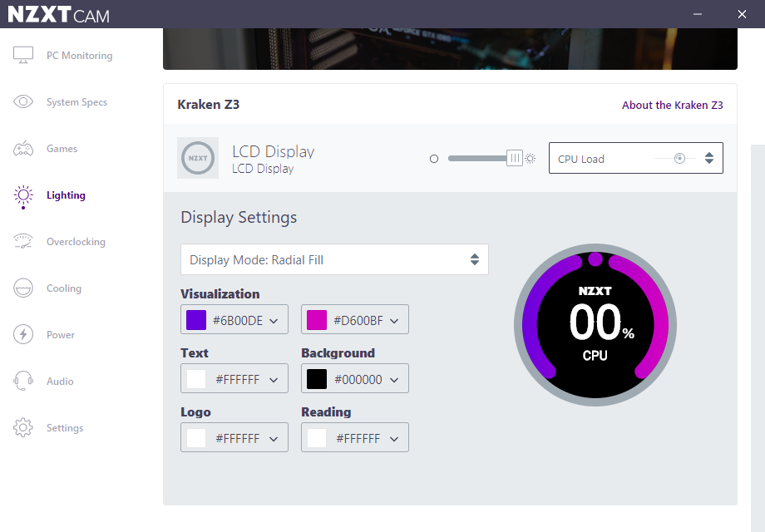The height and width of the screenshot is (532, 765).
Task: Click the circular LCD display preview
Action: (x=595, y=325)
